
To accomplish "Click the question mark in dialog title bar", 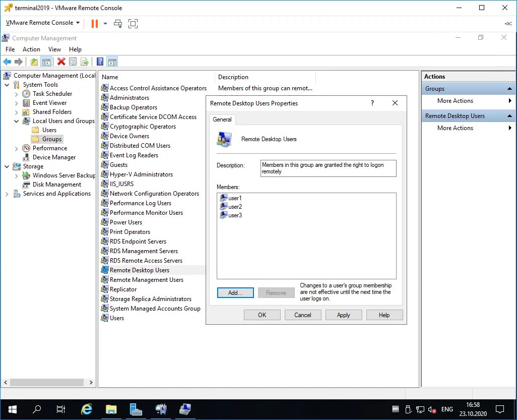I will 372,103.
